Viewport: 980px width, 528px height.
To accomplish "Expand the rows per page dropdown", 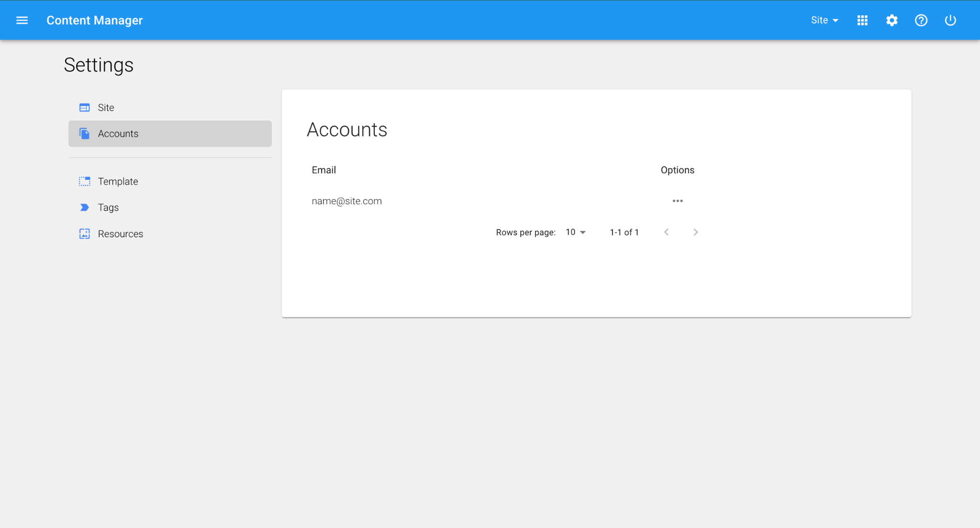I will point(576,232).
